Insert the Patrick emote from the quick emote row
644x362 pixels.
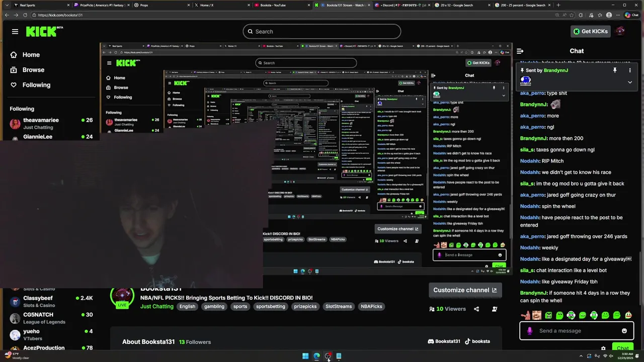coord(525,315)
